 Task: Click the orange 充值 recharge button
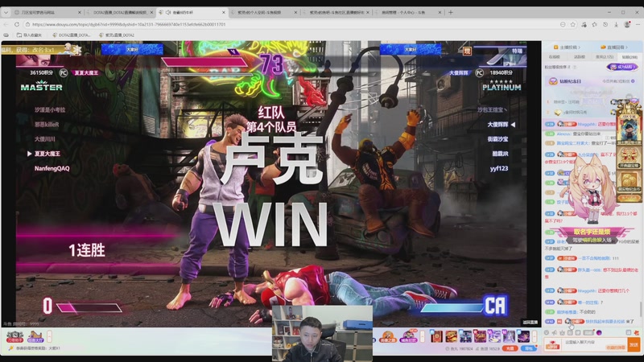(x=510, y=348)
